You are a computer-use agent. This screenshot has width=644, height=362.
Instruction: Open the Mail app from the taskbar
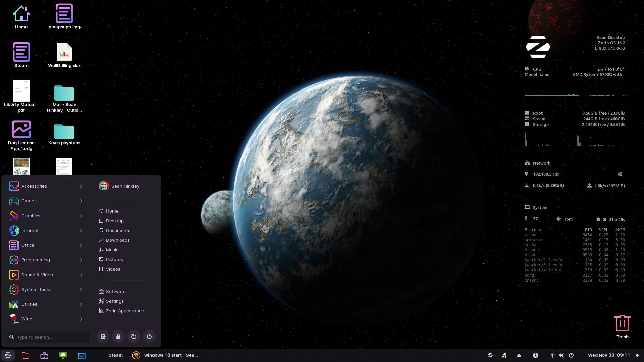coord(82,355)
